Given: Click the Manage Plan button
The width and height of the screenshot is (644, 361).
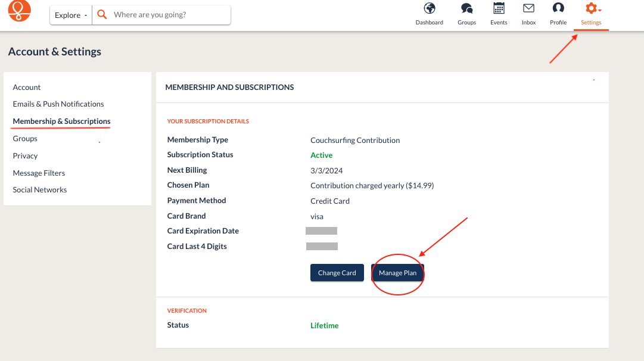Looking at the screenshot, I should [x=397, y=273].
